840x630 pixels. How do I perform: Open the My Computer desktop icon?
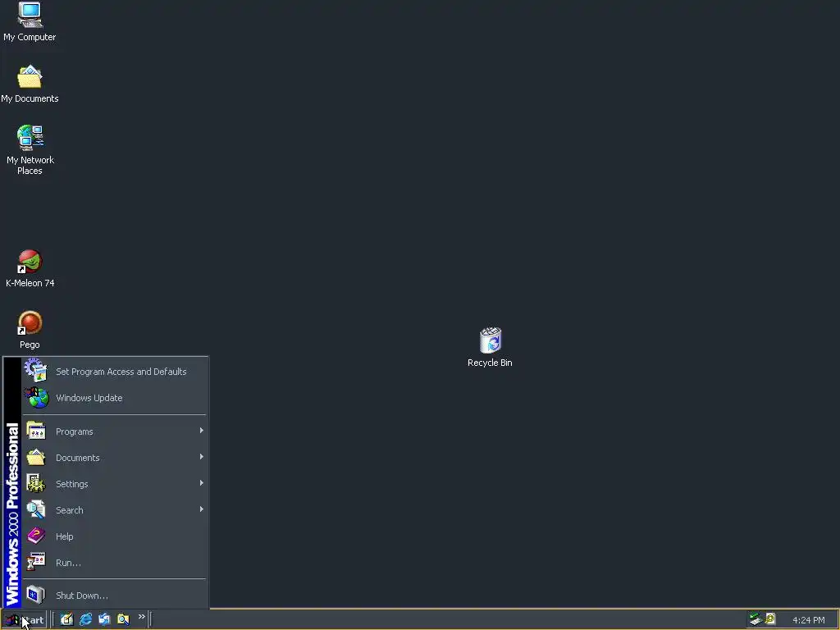[x=30, y=21]
